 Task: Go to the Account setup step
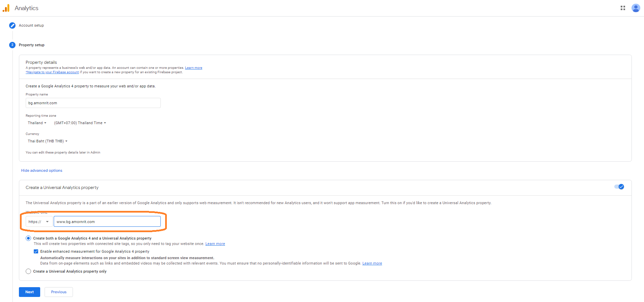[31, 25]
